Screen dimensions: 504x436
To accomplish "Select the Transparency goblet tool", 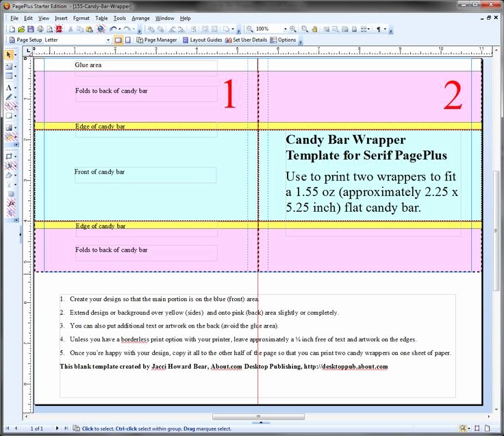I will [x=9, y=184].
